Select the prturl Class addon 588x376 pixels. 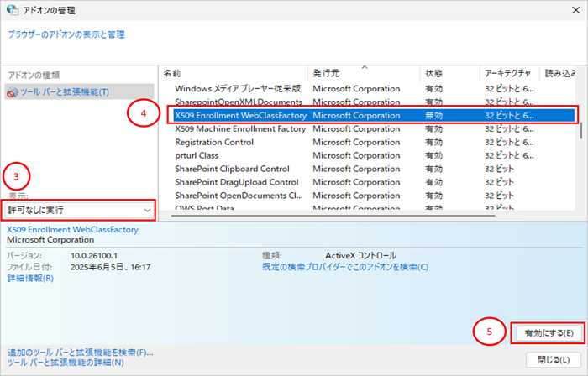tap(197, 155)
